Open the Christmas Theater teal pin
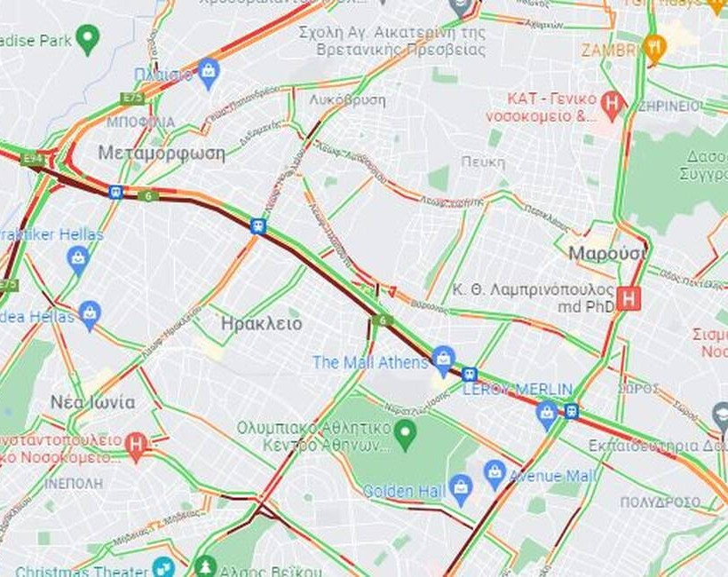The width and height of the screenshot is (728, 577). point(163,567)
